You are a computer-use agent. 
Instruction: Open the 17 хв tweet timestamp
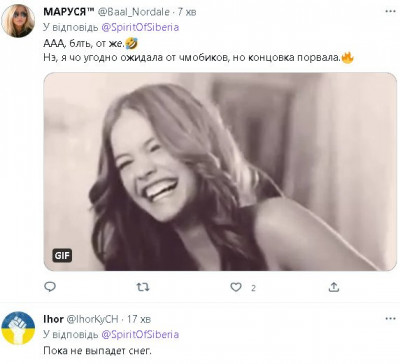coord(139,319)
